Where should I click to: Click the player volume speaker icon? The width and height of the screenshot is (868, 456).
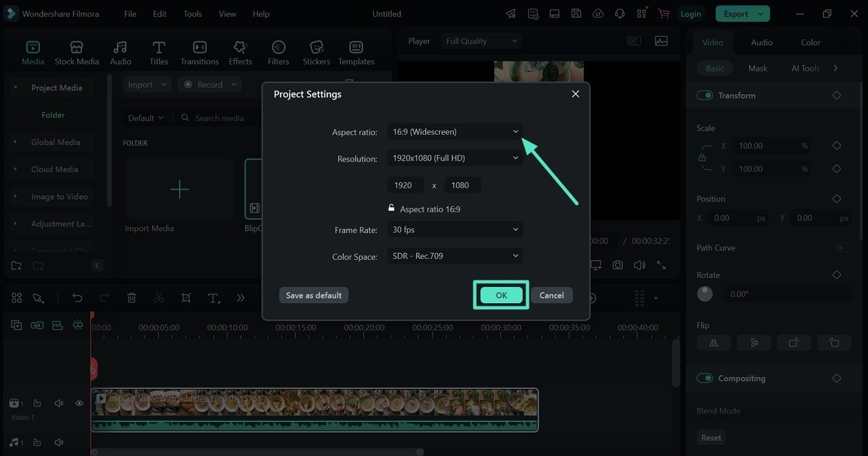(639, 265)
